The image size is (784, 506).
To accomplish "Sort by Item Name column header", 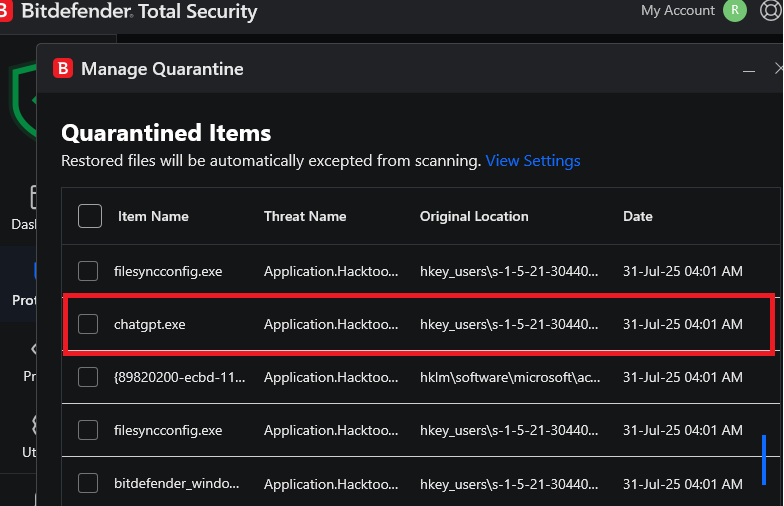I will tap(153, 216).
